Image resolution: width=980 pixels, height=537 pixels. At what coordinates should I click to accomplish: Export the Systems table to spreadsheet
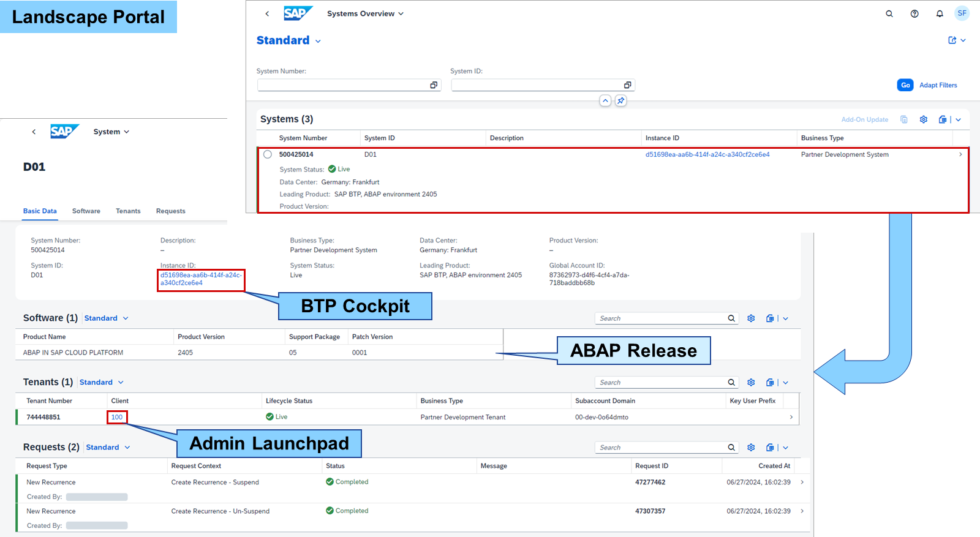coord(943,119)
